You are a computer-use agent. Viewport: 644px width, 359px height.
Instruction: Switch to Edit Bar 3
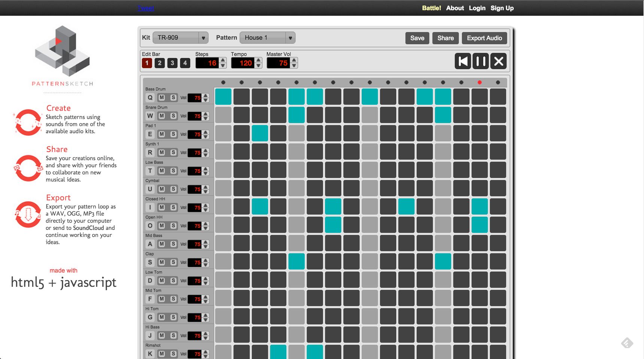pyautogui.click(x=172, y=63)
